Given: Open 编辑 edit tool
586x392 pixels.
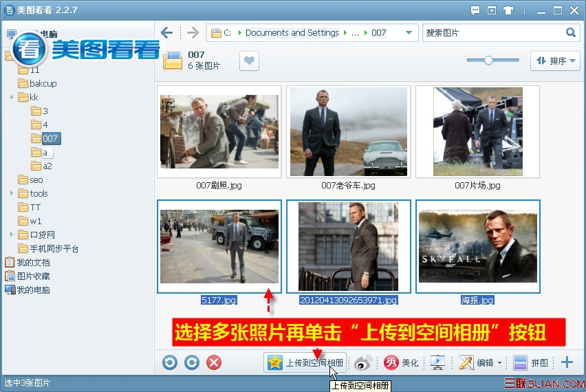Looking at the screenshot, I should click(476, 362).
